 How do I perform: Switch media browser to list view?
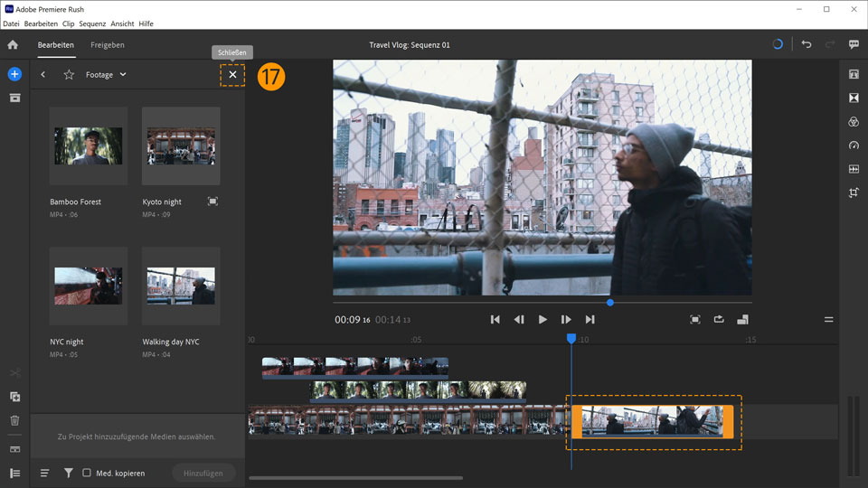[45, 473]
